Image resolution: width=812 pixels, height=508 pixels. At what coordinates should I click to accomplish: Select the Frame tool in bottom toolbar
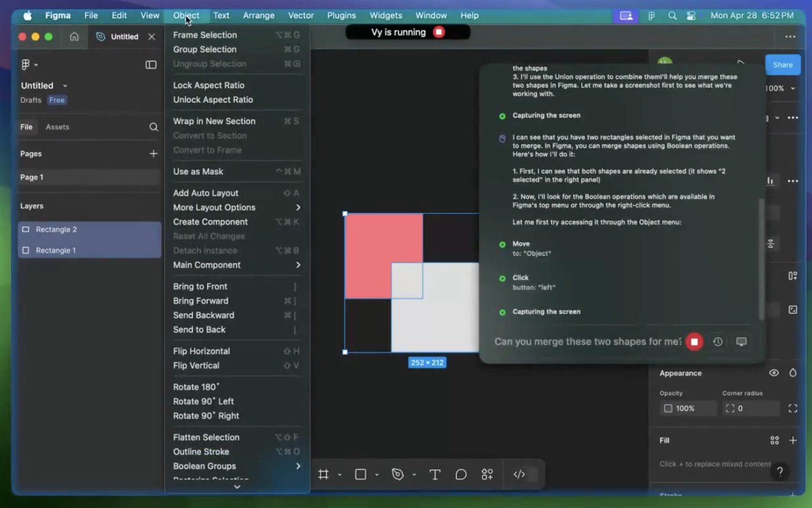[x=323, y=474]
